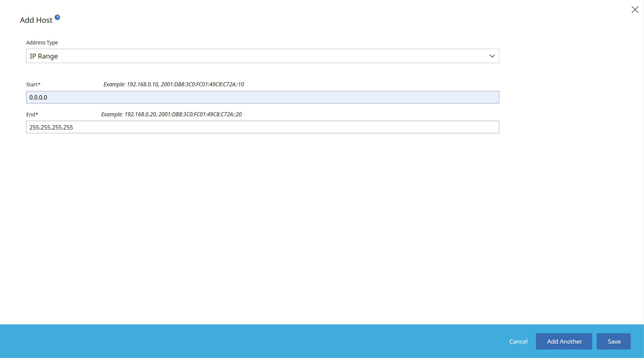This screenshot has height=358, width=644.
Task: Focus the Start IP address field
Action: (x=262, y=97)
